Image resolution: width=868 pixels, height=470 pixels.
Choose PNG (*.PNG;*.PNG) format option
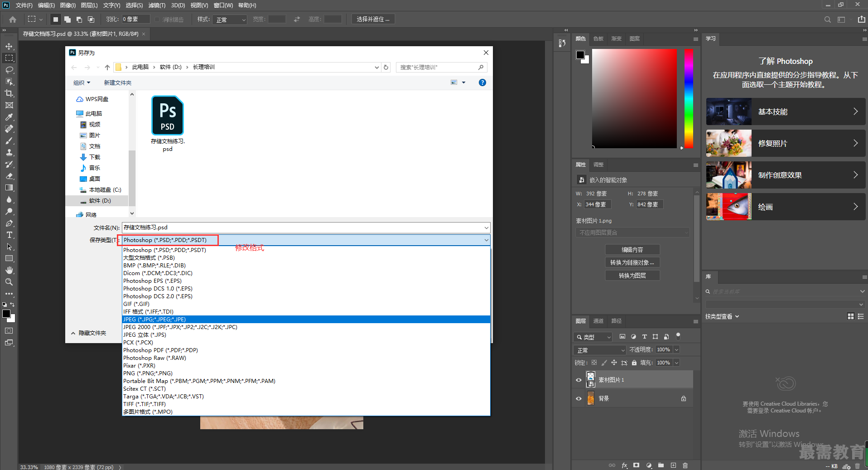(306, 373)
